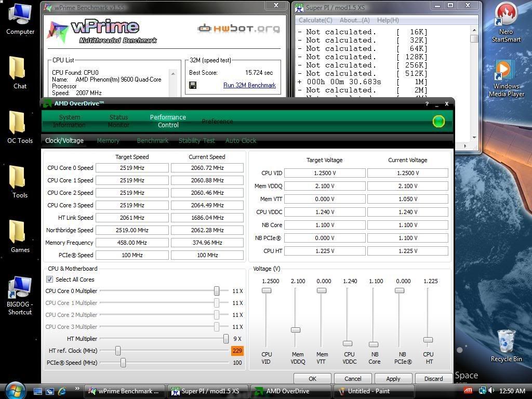Screen dimensions: 532x399
Task: Click the Mem VDDQ voltage slider handle
Action: tap(296, 330)
